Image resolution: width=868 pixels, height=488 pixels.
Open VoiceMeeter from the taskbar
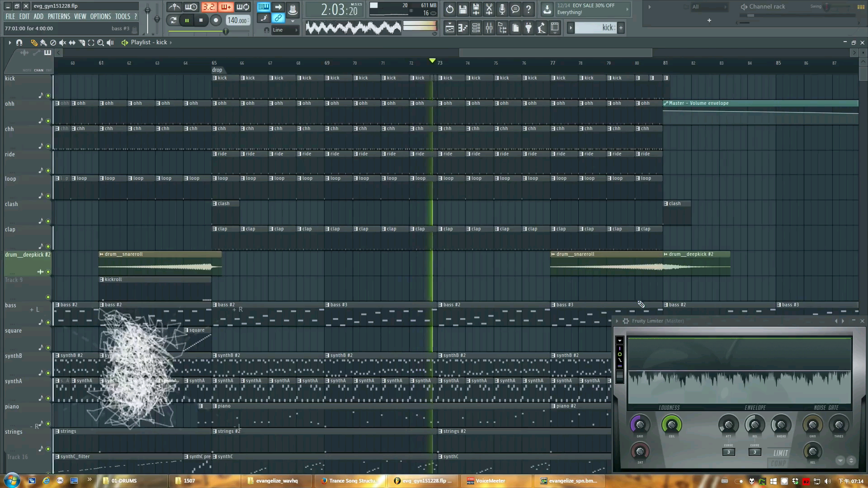click(x=490, y=481)
